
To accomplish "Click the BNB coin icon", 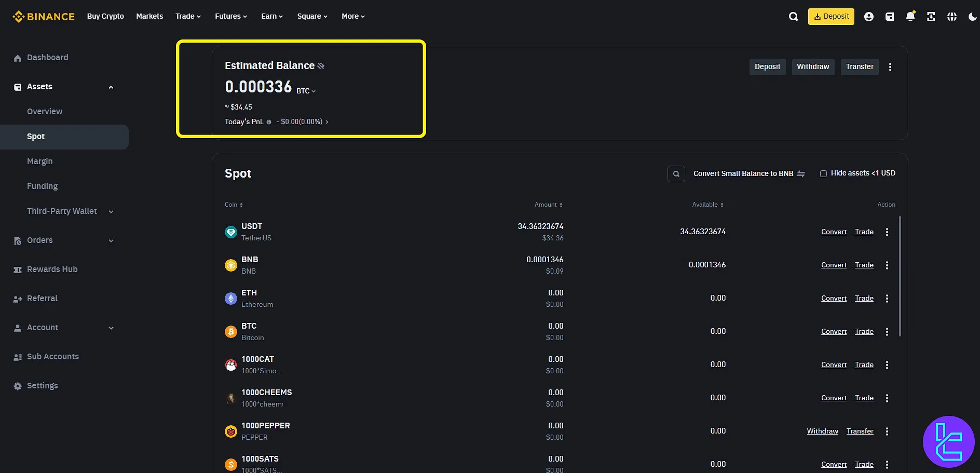I will tap(231, 265).
